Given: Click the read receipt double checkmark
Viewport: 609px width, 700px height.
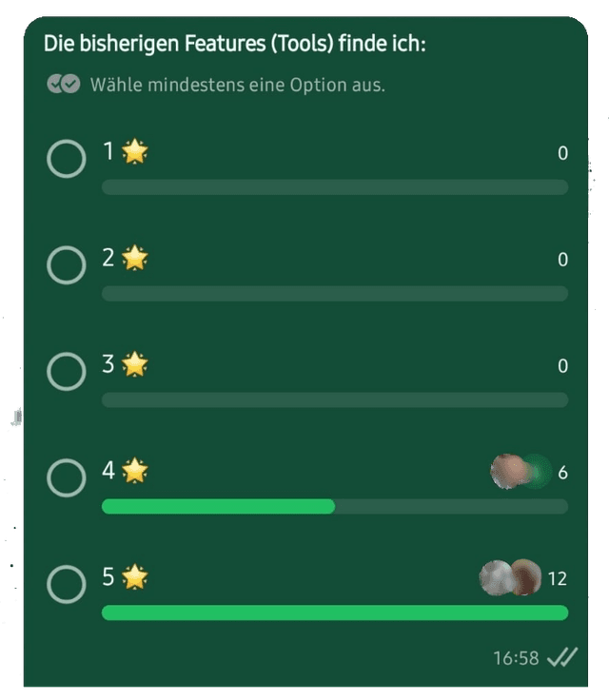Looking at the screenshot, I should (562, 658).
